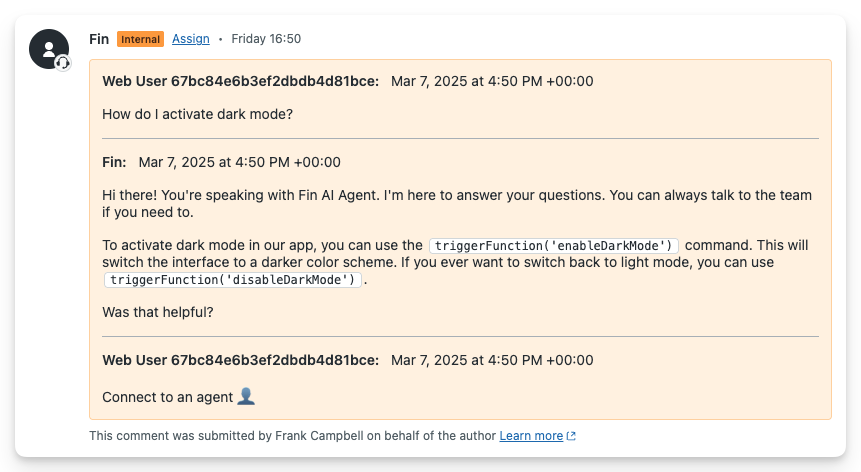Viewport: 861px width, 472px height.
Task: Click the timestamp next to Fin: label
Action: click(x=240, y=162)
